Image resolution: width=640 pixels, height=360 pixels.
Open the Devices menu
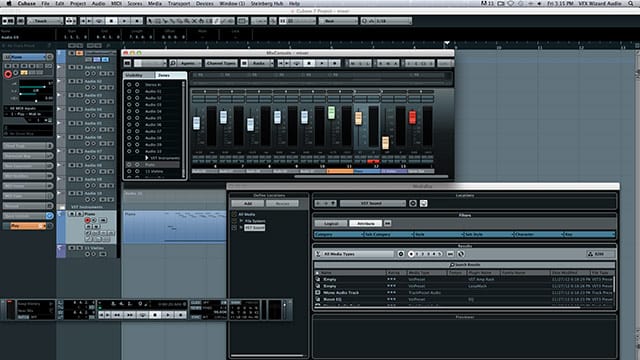coord(204,3)
